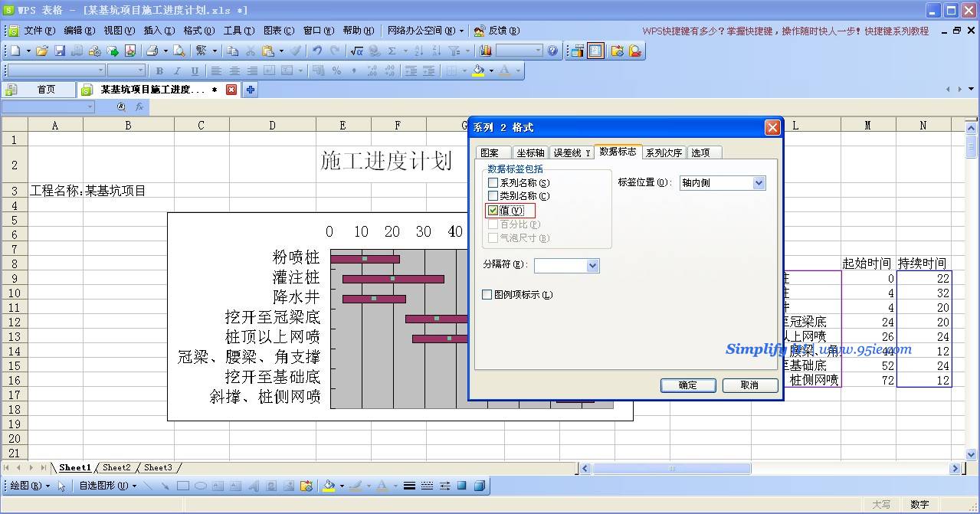Click the 确定 button

pyautogui.click(x=687, y=385)
